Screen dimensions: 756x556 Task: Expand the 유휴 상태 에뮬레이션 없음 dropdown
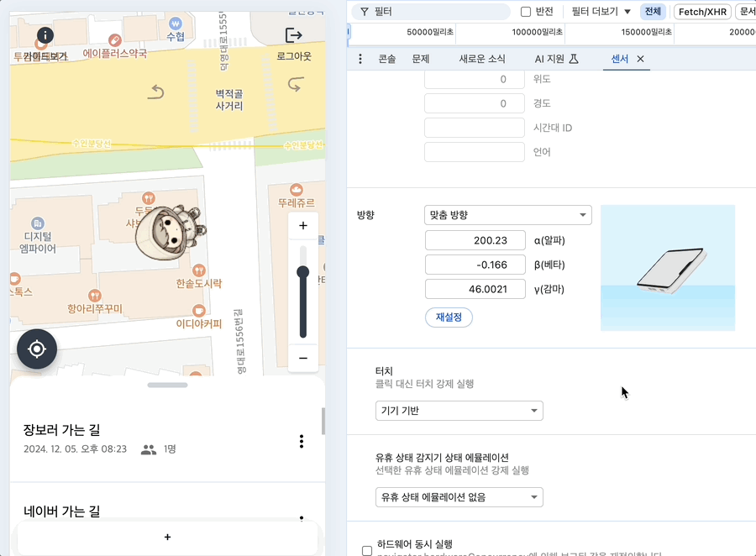click(x=459, y=497)
